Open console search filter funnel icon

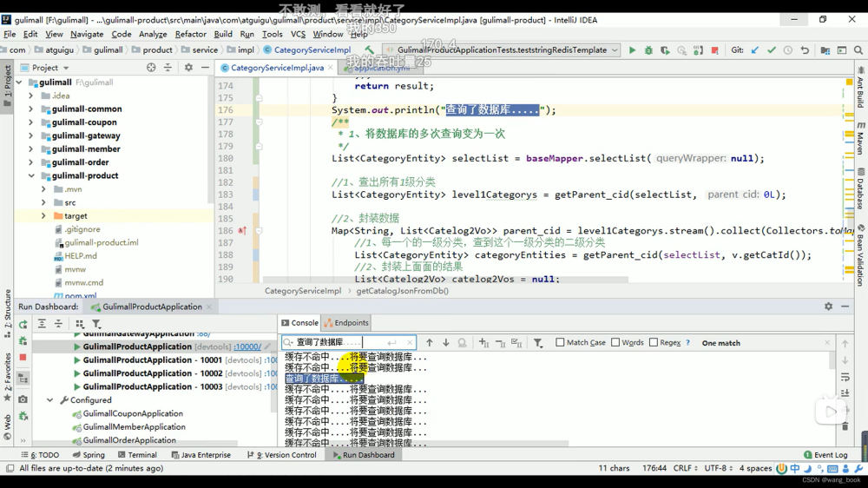537,343
